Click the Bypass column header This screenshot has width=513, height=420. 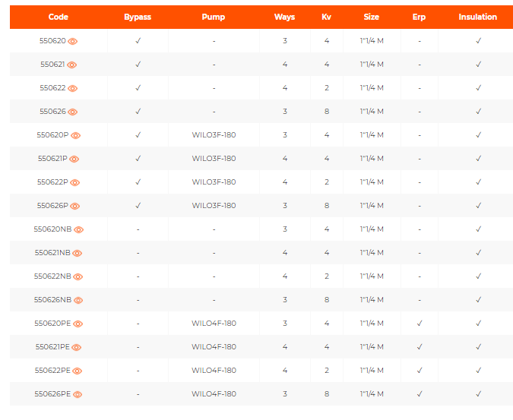click(x=138, y=17)
